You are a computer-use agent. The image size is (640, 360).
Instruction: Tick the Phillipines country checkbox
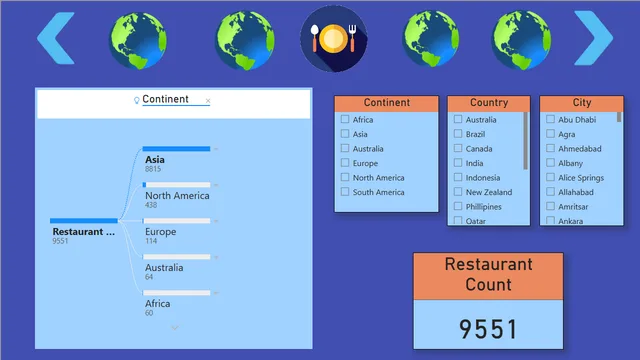[x=458, y=206]
